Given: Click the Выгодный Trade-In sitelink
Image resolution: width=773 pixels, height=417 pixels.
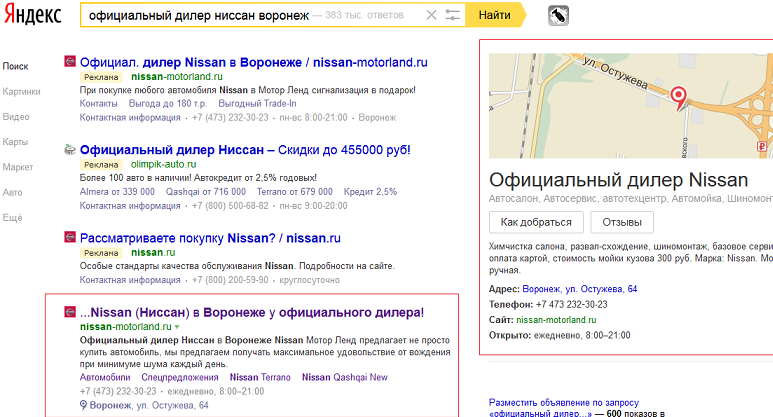Looking at the screenshot, I should click(257, 104).
